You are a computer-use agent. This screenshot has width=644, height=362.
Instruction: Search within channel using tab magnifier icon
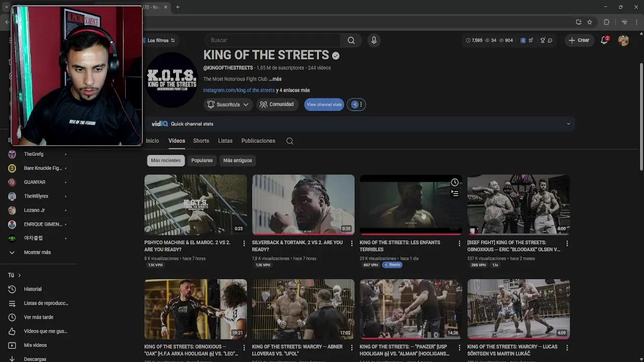click(x=290, y=141)
